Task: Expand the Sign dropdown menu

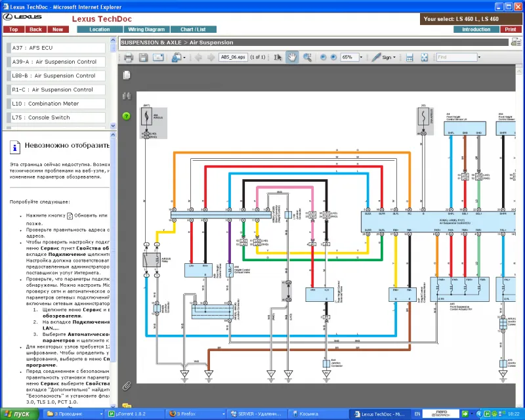Action: tap(394, 58)
